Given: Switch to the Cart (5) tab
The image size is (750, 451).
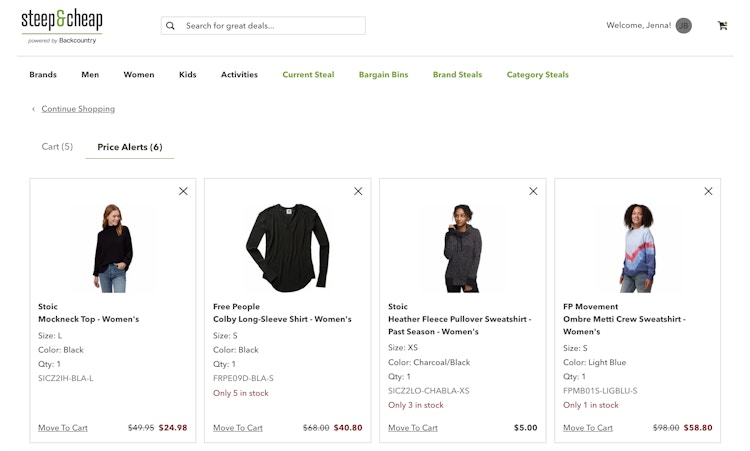Looking at the screenshot, I should pyautogui.click(x=57, y=147).
